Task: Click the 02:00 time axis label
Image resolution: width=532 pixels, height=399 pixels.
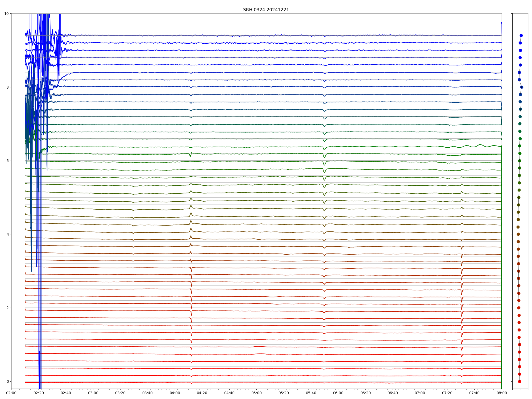Action: 11,393
